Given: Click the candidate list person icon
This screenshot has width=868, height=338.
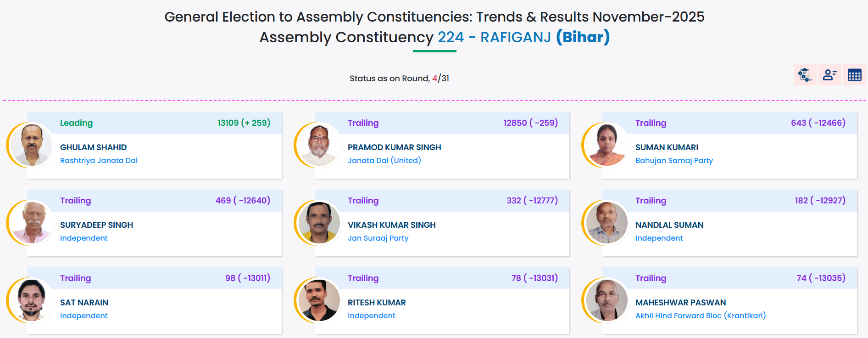Looking at the screenshot, I should click(x=829, y=75).
